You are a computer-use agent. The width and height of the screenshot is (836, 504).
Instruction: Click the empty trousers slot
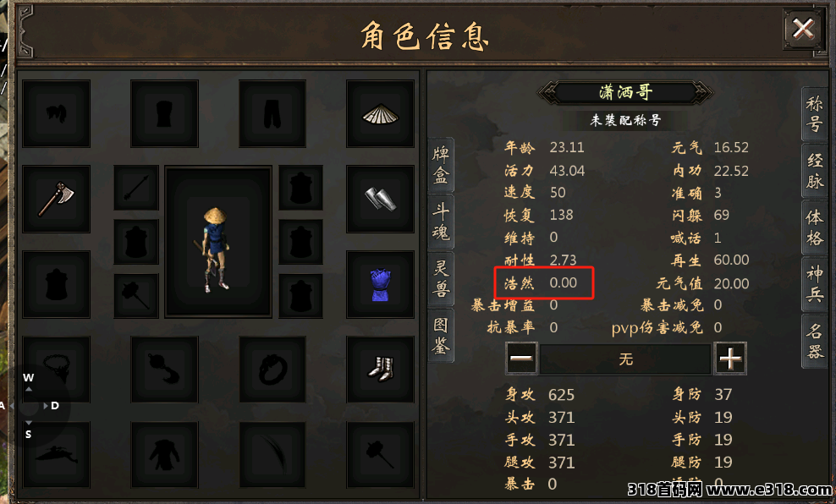pyautogui.click(x=272, y=113)
